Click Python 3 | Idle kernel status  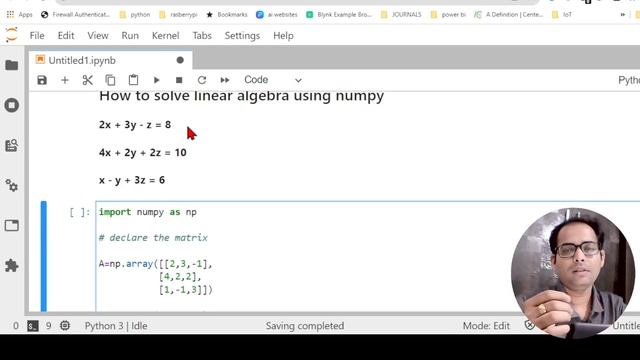pos(116,326)
